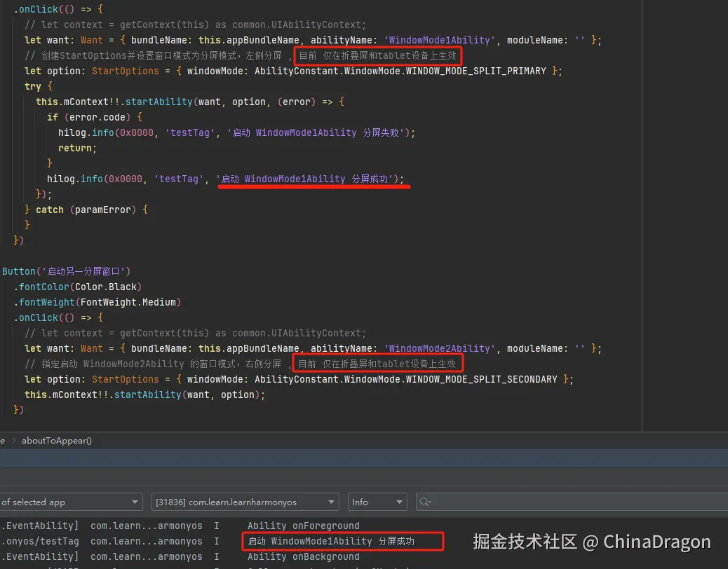Click 'this.mContext!!.startAbility(want, option);' line

[x=144, y=395]
